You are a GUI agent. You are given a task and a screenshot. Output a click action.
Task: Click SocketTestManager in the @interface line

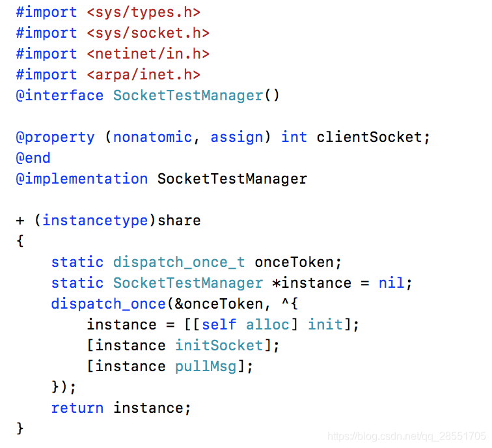click(188, 96)
